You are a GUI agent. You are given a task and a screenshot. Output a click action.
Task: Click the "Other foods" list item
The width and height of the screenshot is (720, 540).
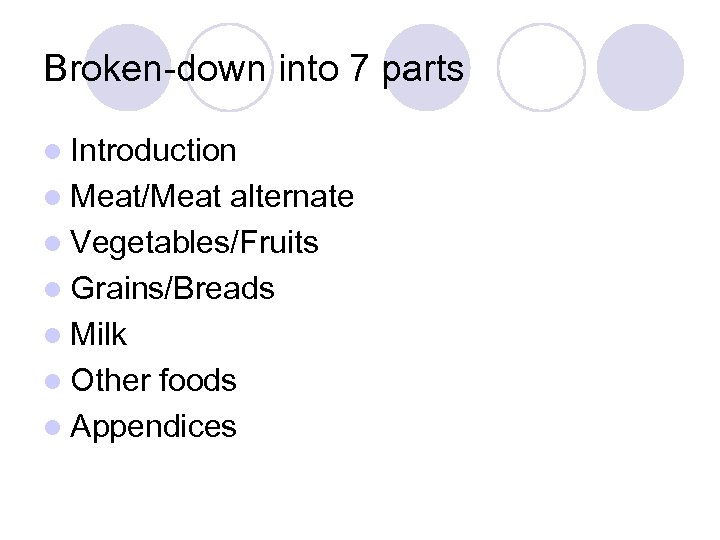[153, 381]
